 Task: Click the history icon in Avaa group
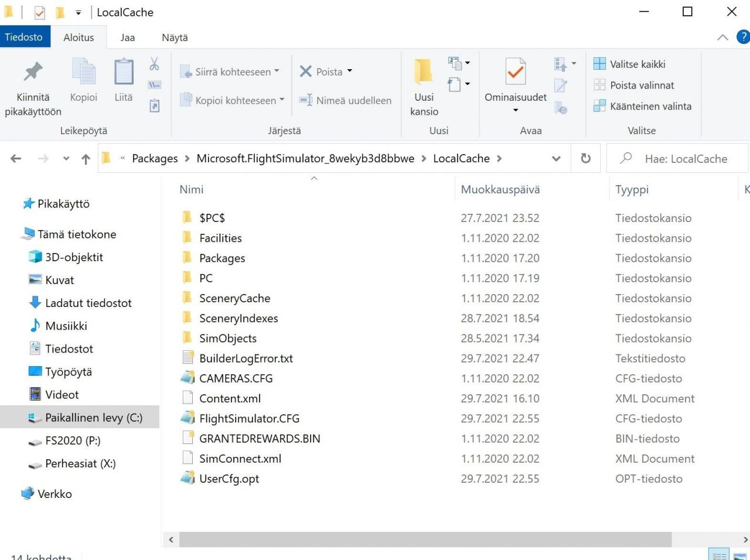(561, 107)
